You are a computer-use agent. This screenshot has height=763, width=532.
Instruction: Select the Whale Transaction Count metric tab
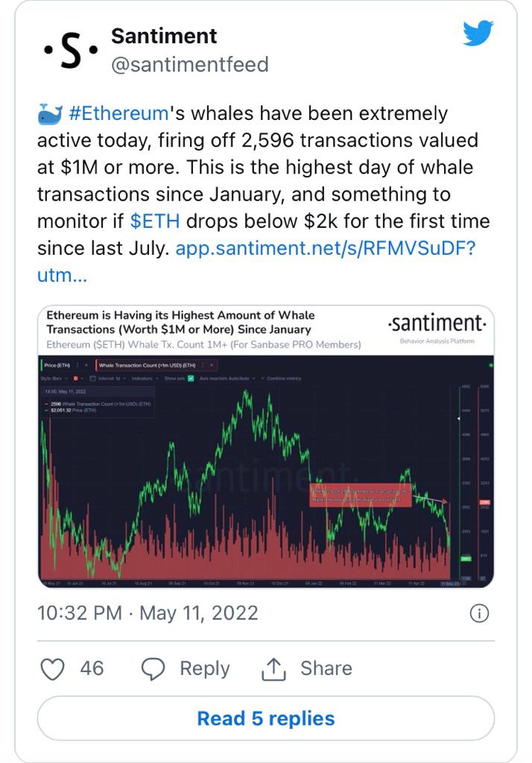click(x=147, y=365)
